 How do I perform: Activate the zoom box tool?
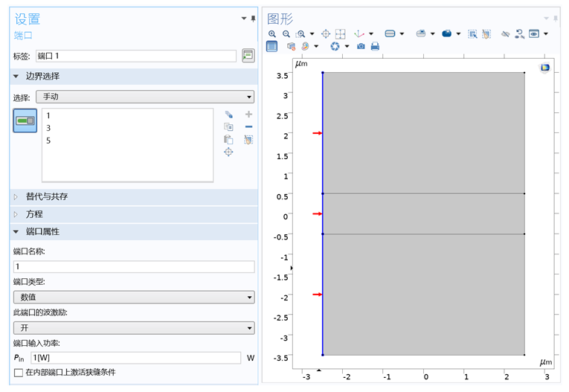pos(300,34)
